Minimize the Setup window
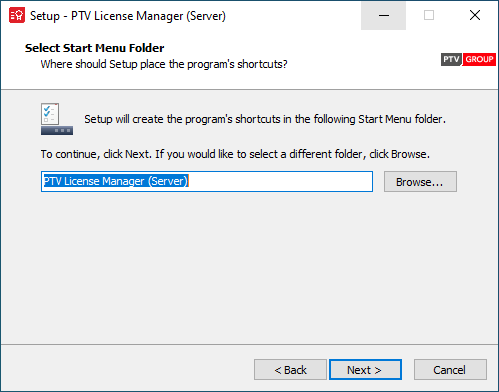Screen dimensions: 499x392 383,15
